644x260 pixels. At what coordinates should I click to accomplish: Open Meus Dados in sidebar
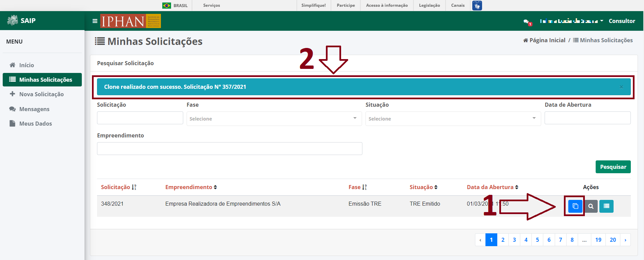[x=42, y=124]
